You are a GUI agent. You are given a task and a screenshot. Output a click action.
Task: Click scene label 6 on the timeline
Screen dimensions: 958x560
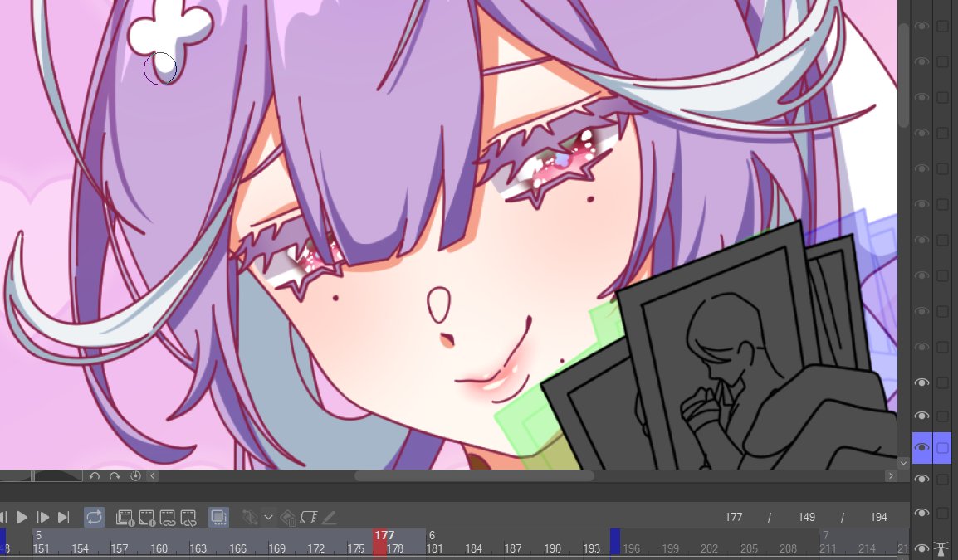pyautogui.click(x=432, y=536)
